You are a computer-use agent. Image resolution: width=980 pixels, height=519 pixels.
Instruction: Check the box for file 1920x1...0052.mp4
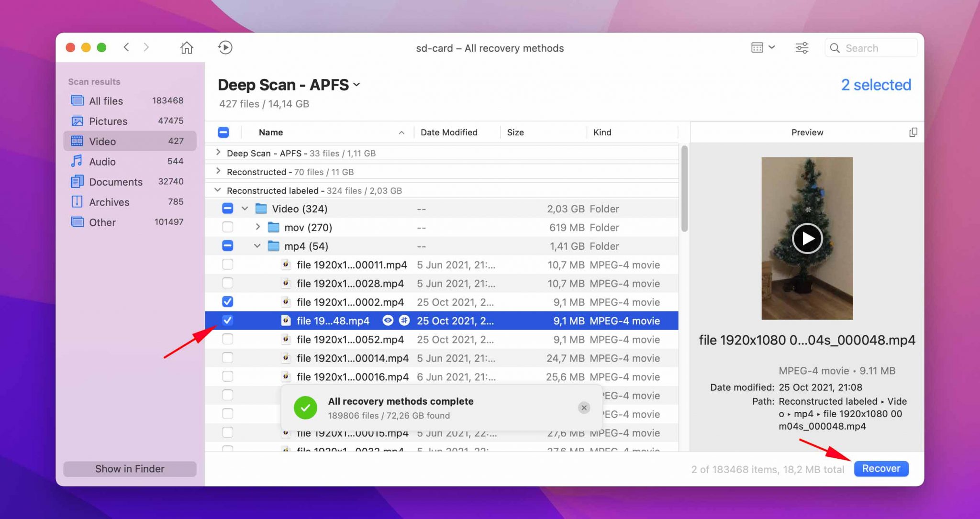(228, 339)
